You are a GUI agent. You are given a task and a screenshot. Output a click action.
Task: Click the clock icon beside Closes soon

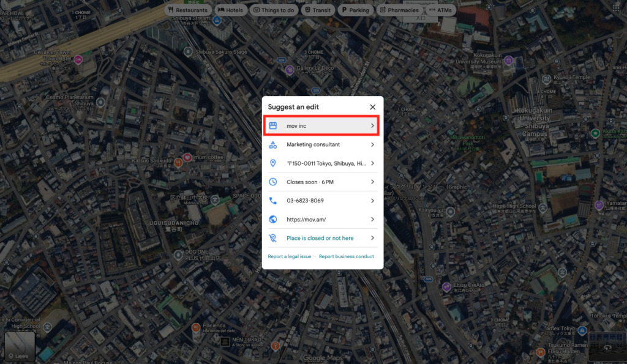coord(273,182)
